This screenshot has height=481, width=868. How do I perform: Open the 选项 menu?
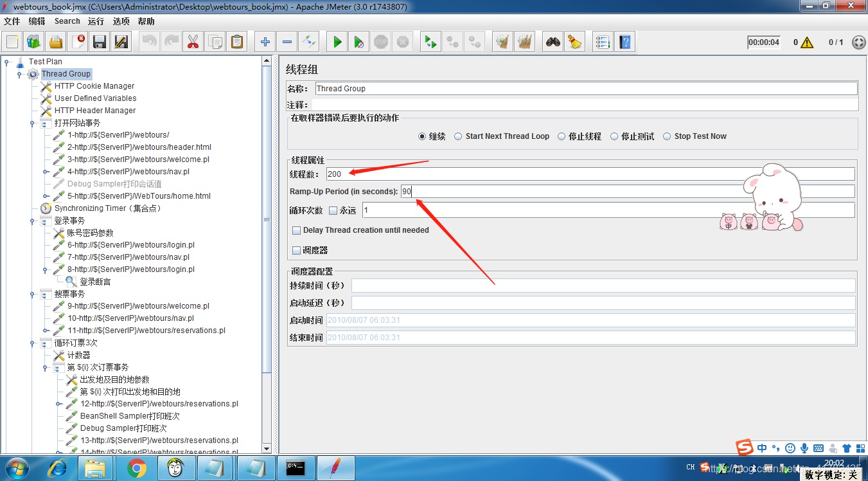121,21
